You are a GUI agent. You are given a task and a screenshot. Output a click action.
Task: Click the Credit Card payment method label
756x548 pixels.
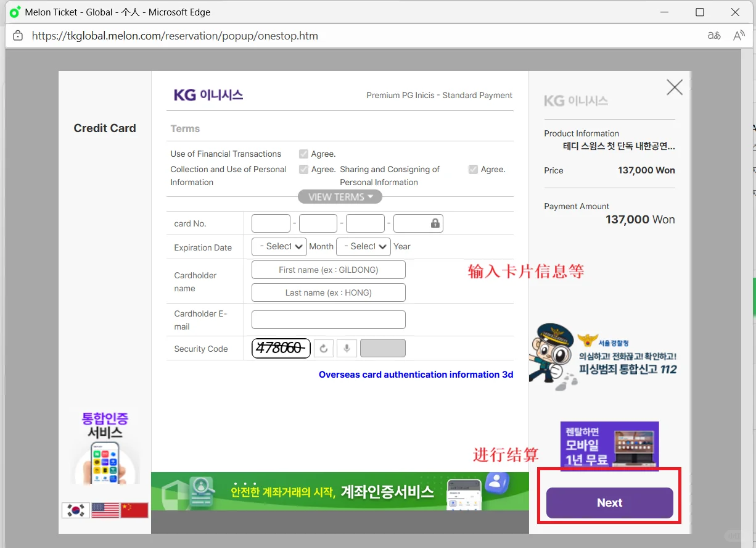pos(105,128)
